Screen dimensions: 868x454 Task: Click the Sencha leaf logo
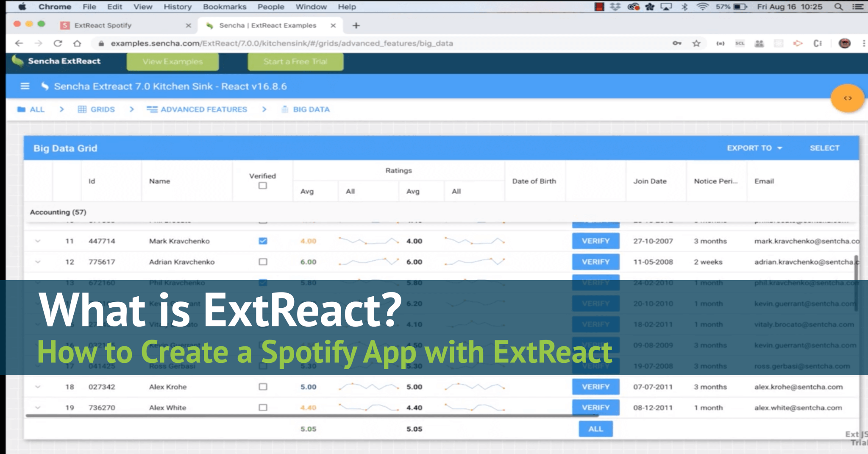click(18, 61)
